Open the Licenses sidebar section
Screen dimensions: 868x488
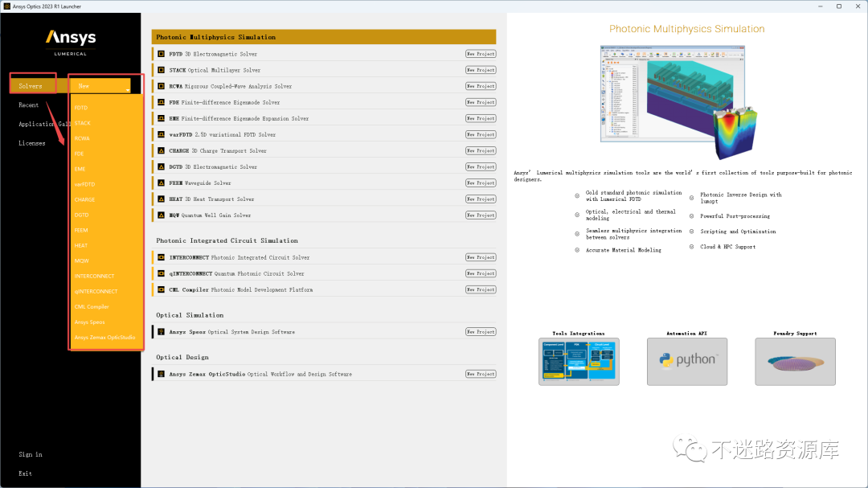[x=31, y=143]
